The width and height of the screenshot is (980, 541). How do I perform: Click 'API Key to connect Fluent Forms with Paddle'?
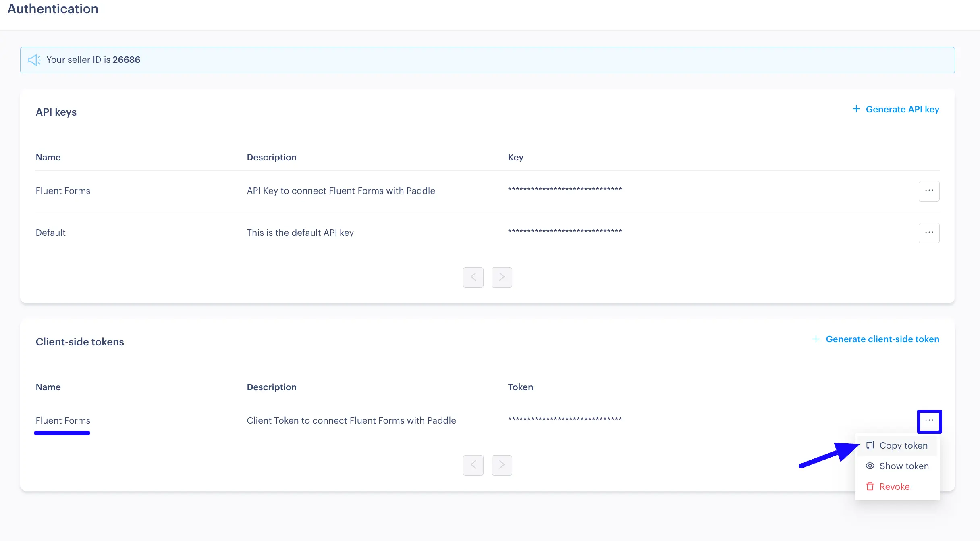click(x=341, y=191)
